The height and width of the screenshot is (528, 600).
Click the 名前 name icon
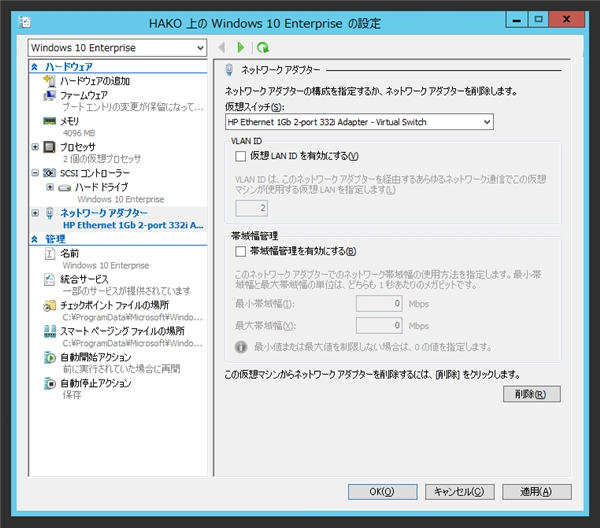(50, 253)
